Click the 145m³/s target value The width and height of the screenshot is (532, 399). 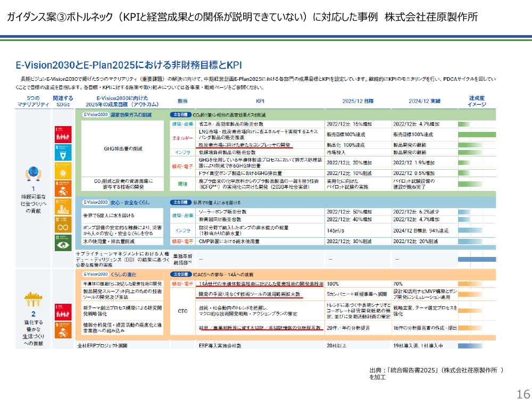335,231
